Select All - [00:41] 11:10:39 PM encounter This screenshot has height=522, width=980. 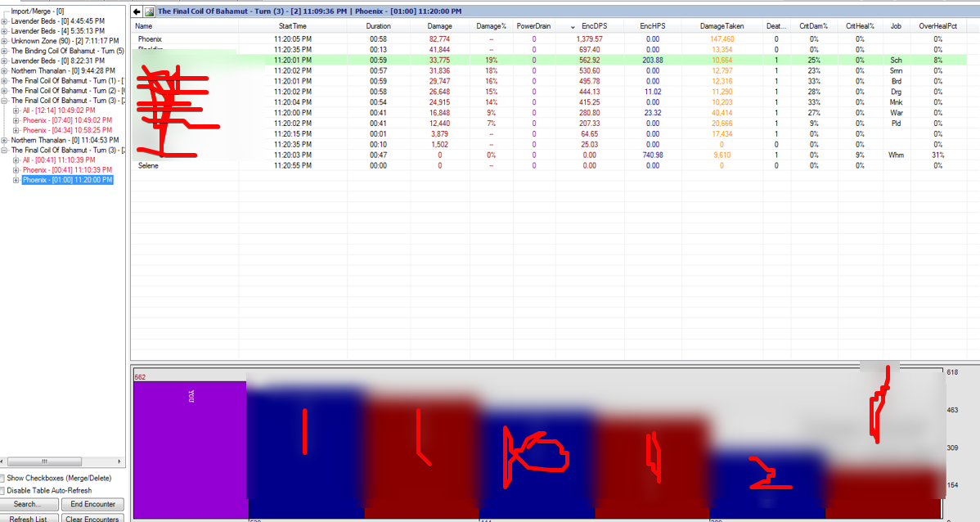coord(59,160)
